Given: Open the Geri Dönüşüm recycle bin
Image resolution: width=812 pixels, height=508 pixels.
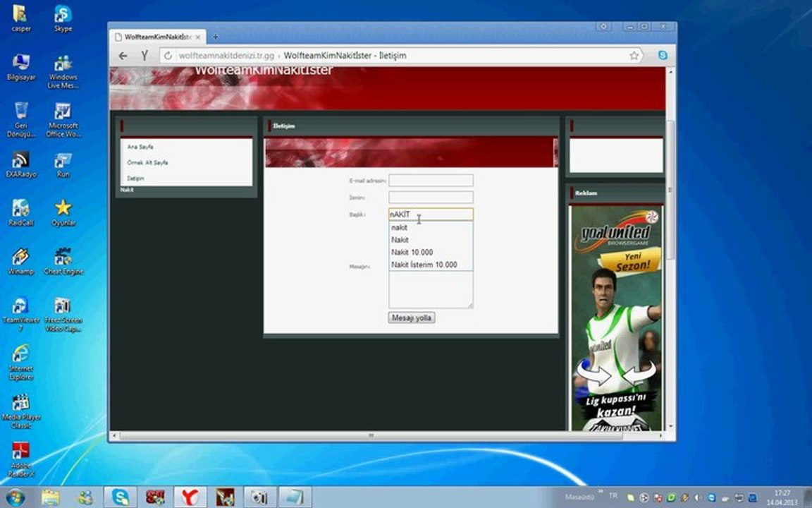Looking at the screenshot, I should (20, 119).
